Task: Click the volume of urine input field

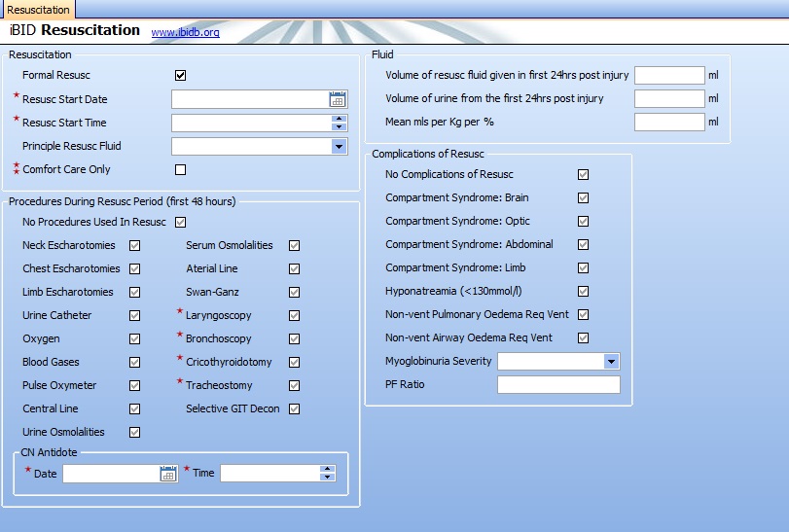Action: 668,98
